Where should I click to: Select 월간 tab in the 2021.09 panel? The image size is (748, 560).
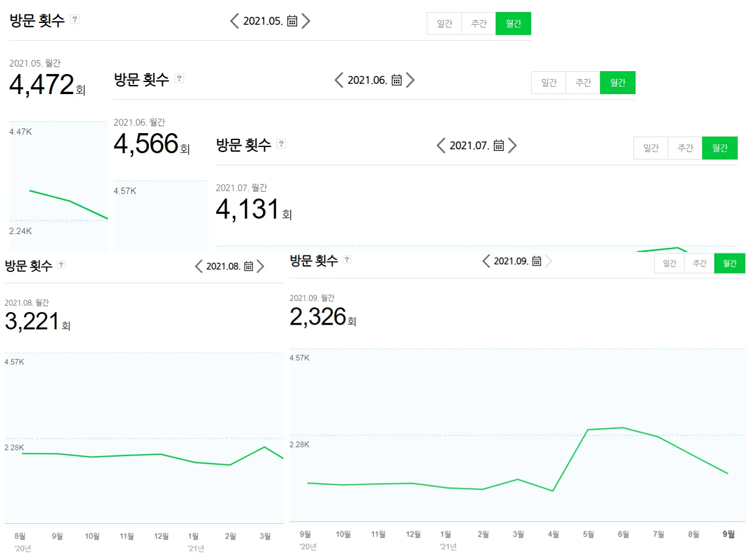click(730, 263)
